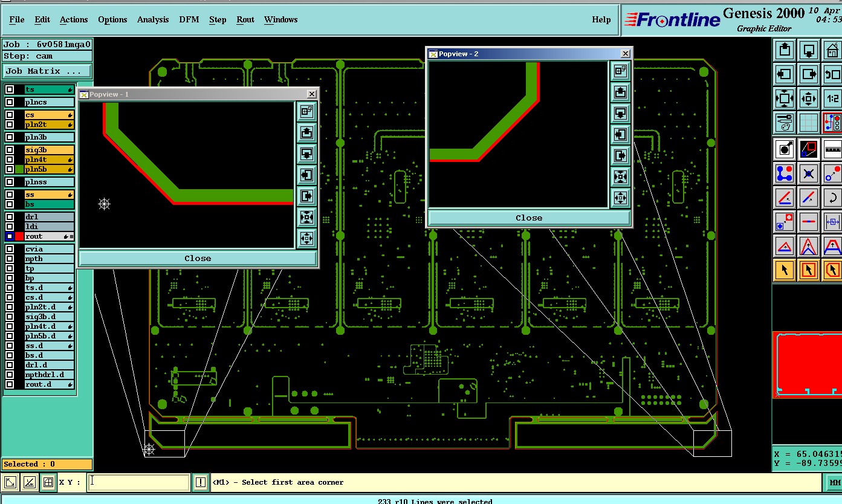The width and height of the screenshot is (842, 504).
Task: Select the angled red-blue line edit icon
Action: 785,198
